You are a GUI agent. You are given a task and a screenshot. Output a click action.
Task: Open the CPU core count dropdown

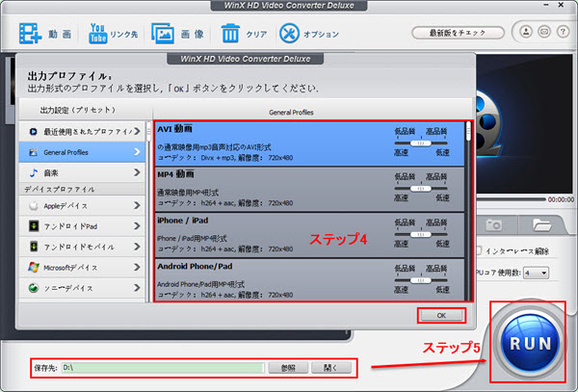click(x=537, y=273)
